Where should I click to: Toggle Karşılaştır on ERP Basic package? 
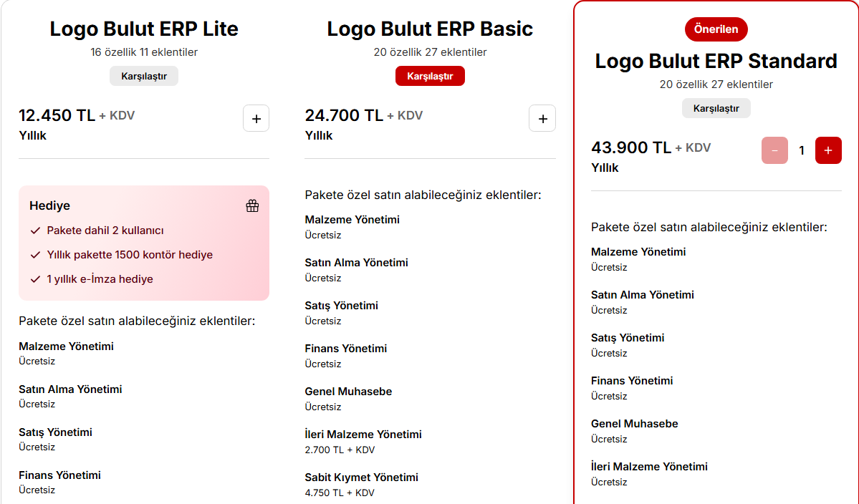coord(430,76)
